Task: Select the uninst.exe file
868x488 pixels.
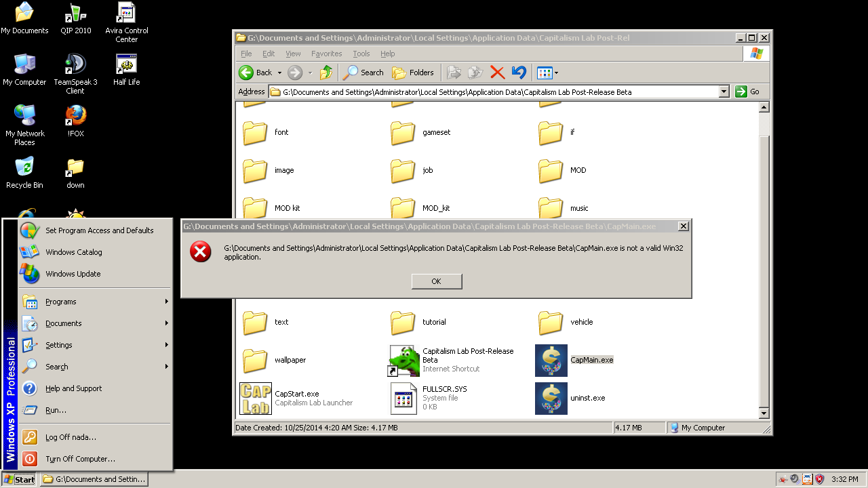Action: (x=570, y=399)
